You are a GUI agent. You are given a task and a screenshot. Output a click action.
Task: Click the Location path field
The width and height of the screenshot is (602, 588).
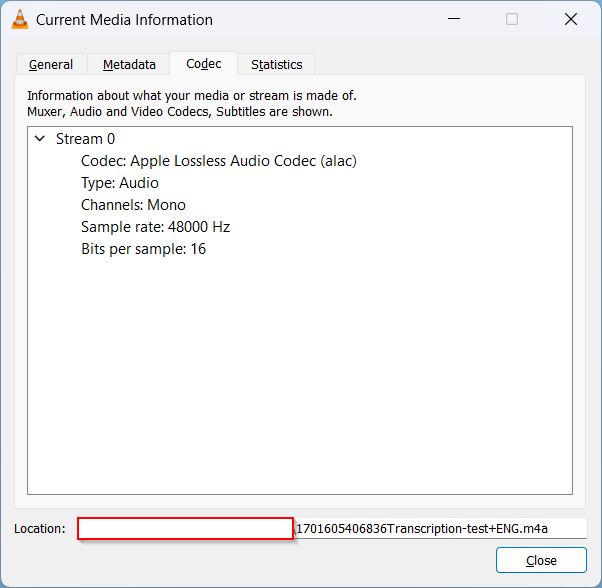pos(332,529)
